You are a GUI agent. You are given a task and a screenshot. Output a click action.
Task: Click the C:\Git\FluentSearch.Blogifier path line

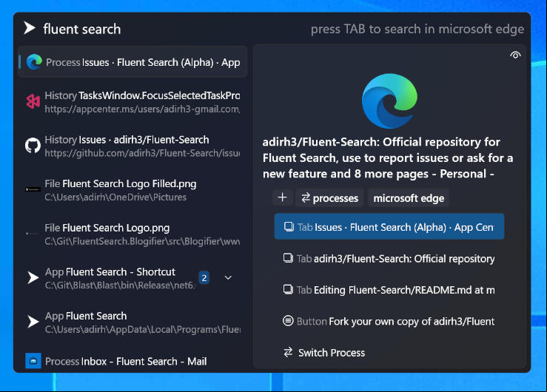142,241
